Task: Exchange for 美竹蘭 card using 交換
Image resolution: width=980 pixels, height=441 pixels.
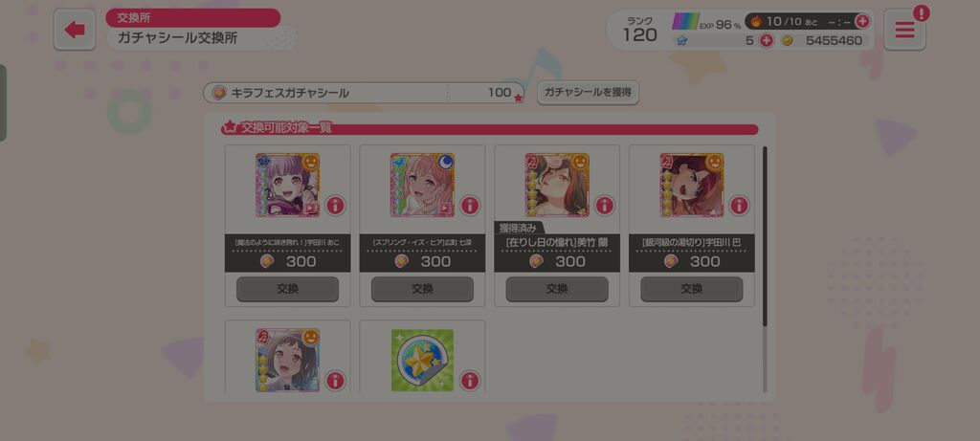Action: pyautogui.click(x=557, y=289)
